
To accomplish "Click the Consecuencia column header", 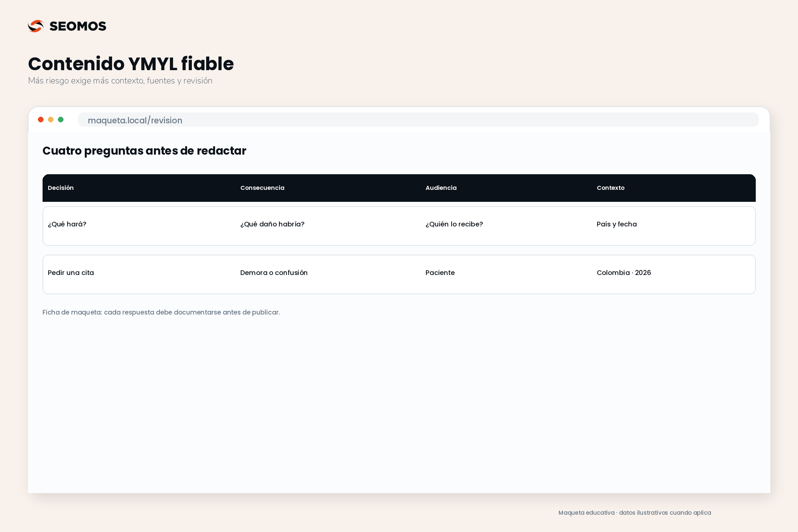I will pyautogui.click(x=262, y=188).
